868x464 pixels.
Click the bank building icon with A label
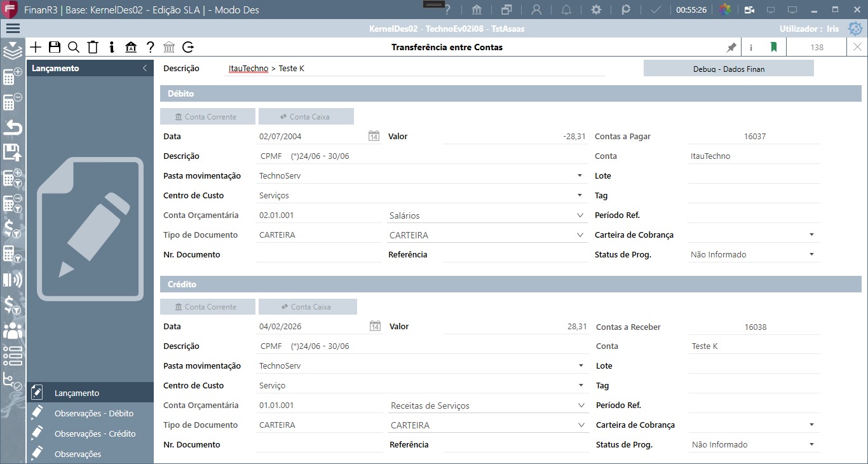(131, 47)
